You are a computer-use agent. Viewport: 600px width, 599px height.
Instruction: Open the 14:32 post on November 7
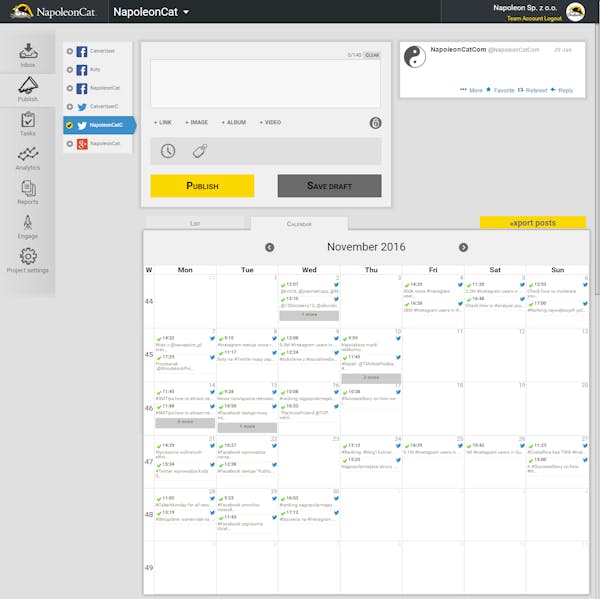click(x=185, y=344)
